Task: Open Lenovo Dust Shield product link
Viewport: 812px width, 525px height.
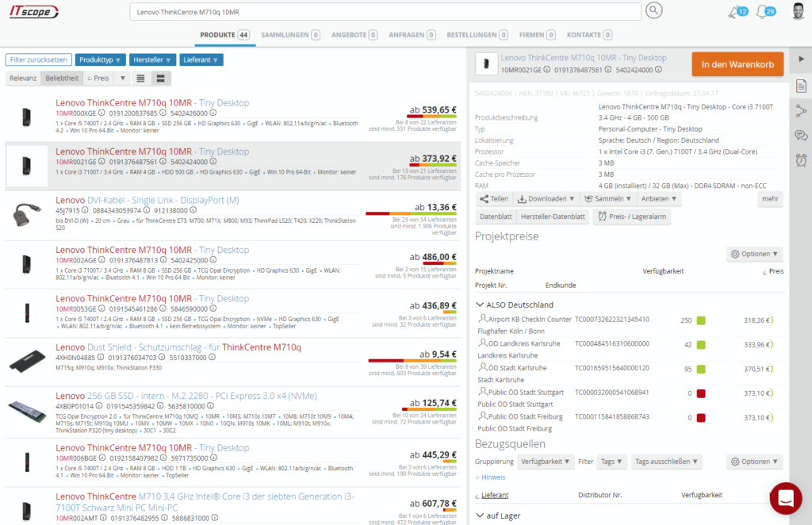Action: tap(178, 347)
